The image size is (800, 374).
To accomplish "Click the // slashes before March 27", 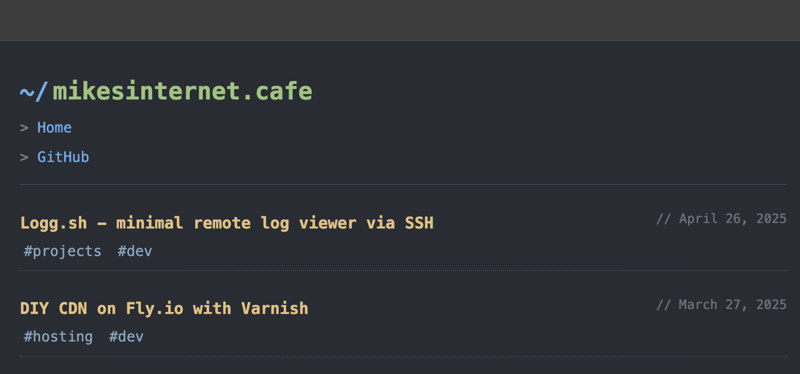I will [x=663, y=305].
